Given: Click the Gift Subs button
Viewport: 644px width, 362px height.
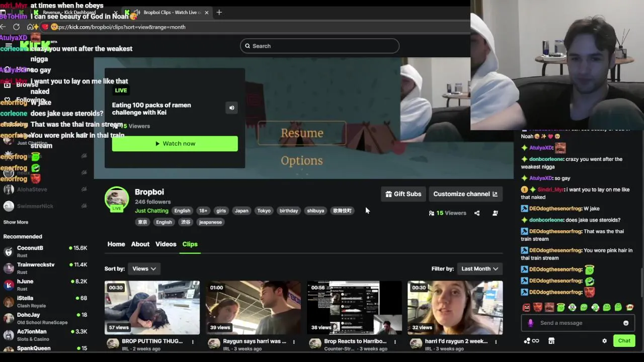Looking at the screenshot, I should point(403,194).
